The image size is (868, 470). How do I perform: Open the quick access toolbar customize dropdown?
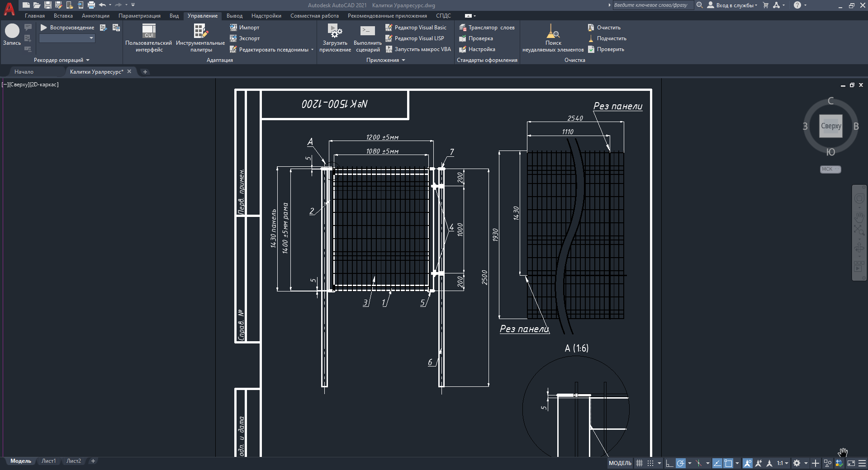[x=133, y=5]
